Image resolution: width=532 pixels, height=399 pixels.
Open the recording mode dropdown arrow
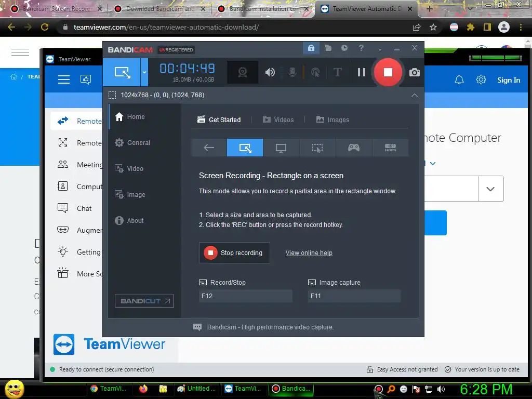click(x=144, y=72)
